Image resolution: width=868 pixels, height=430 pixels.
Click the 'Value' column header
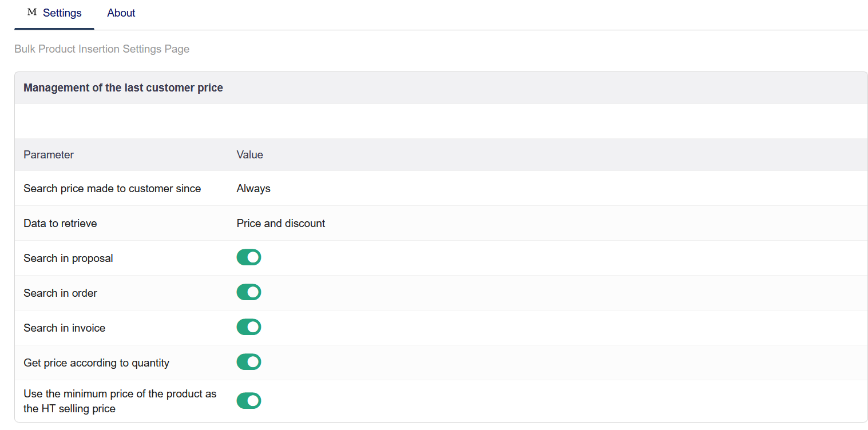(249, 155)
